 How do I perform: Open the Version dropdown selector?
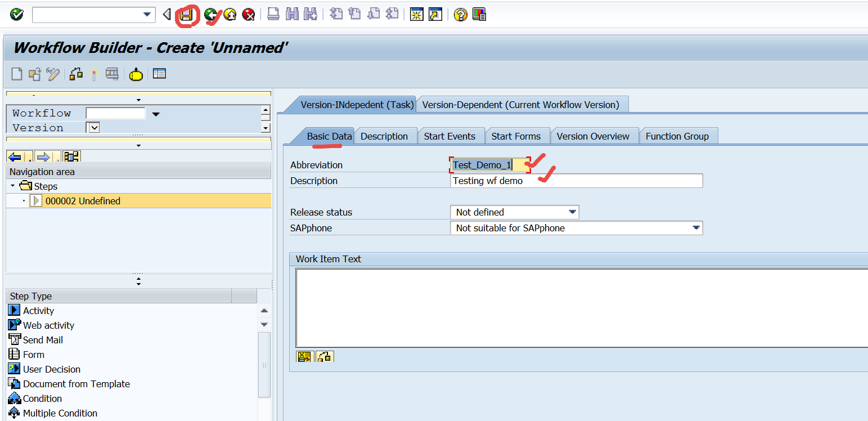(93, 128)
